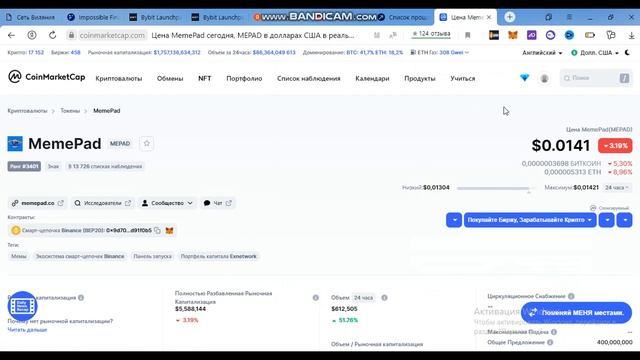This screenshot has height=360, width=640.
Task: Click the info icon for fully diluted market cap
Action: point(316,298)
